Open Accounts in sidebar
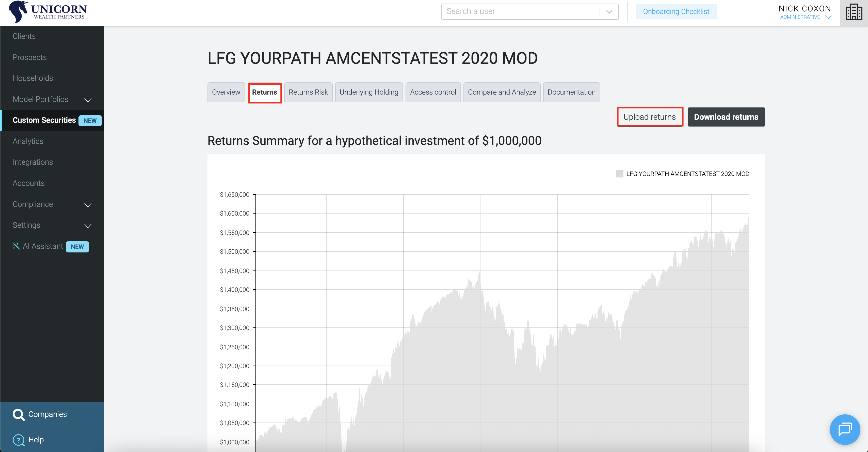This screenshot has height=452, width=868. (x=29, y=183)
